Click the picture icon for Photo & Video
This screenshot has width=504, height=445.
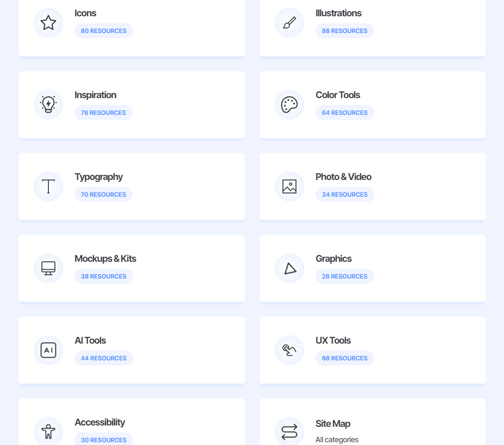click(289, 186)
